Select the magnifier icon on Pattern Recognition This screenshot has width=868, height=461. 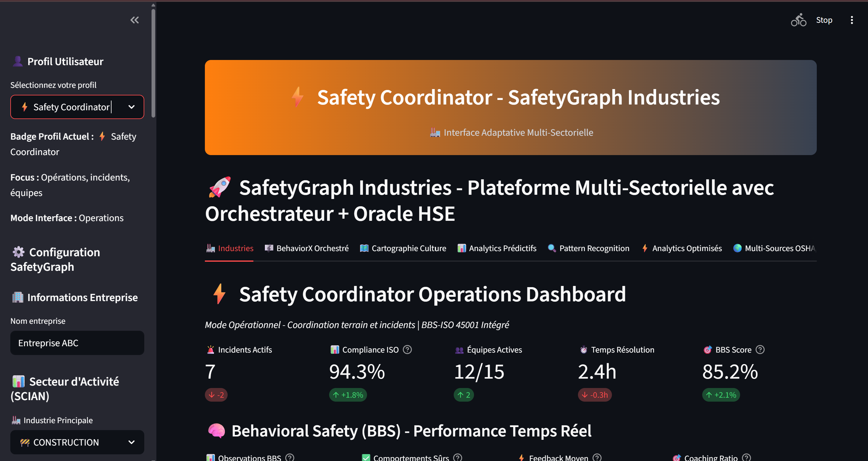coord(552,248)
